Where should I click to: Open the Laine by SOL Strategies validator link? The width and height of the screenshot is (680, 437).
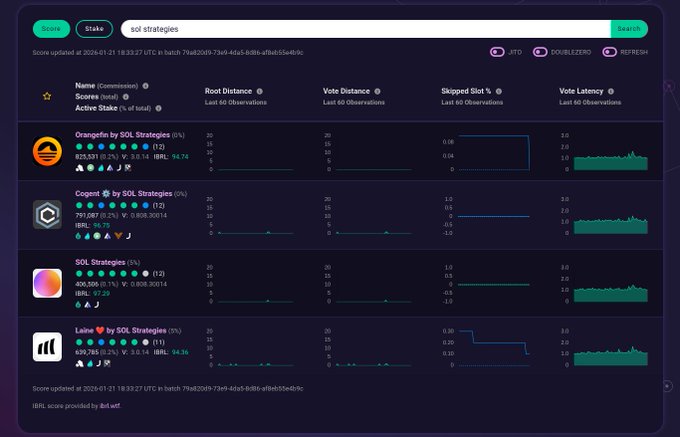click(120, 330)
